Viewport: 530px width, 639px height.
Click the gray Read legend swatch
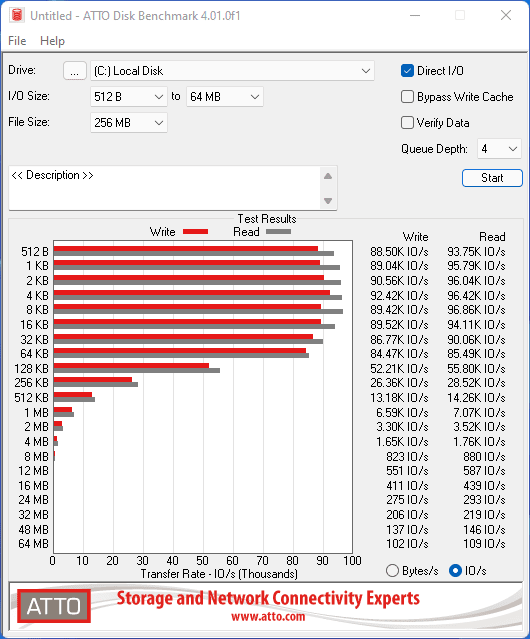click(x=278, y=231)
